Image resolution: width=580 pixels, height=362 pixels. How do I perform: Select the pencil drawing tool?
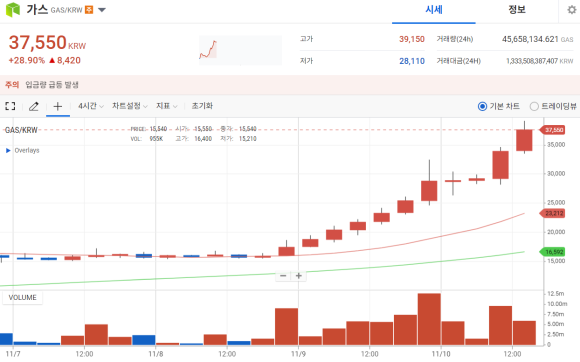coord(34,106)
